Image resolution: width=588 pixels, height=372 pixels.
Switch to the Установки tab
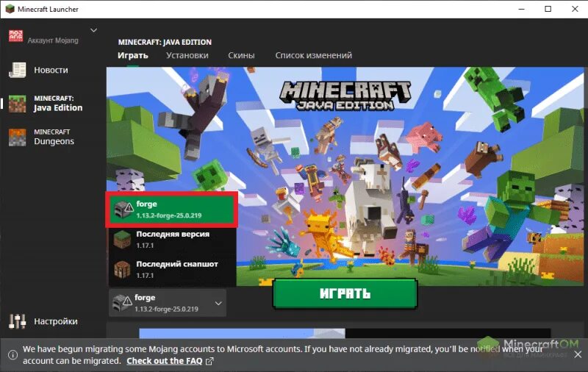tap(187, 55)
